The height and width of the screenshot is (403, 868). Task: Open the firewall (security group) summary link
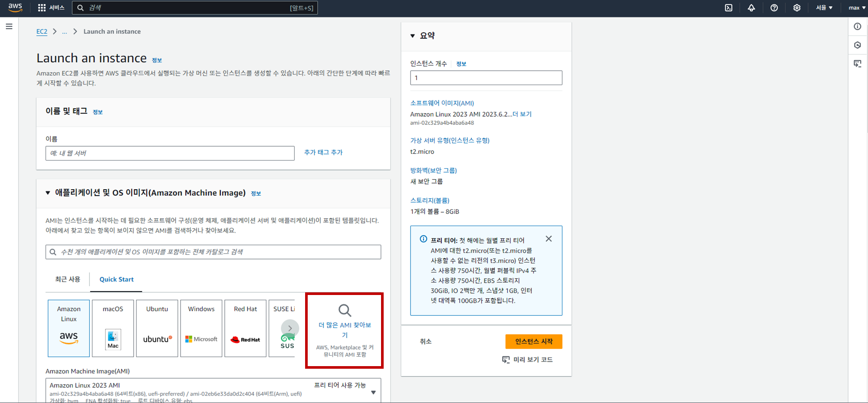pos(434,170)
